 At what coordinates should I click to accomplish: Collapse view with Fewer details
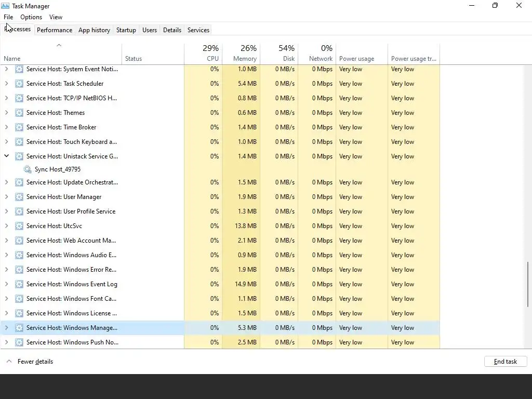[30, 362]
